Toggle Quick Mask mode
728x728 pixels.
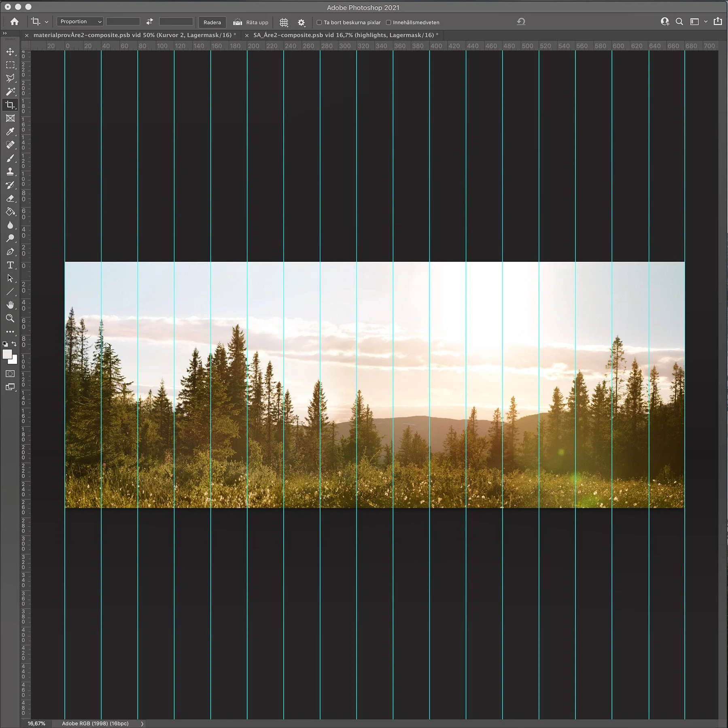coord(10,374)
